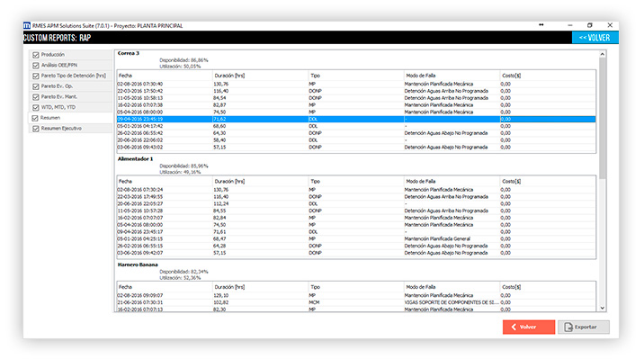This screenshot has height=359, width=644.
Task: Click the MCM type cell in Harnero Banana
Action: pyautogui.click(x=314, y=302)
